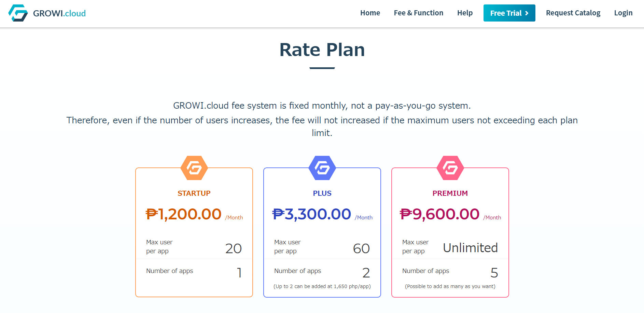This screenshot has width=644, height=313.
Task: Click the ₱9,600.00 monthly price
Action: point(440,214)
